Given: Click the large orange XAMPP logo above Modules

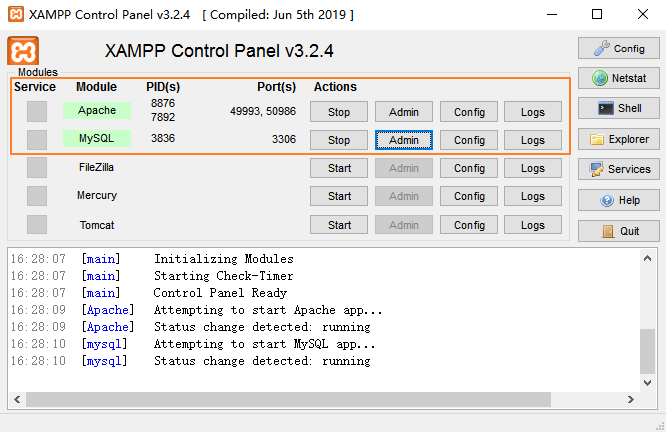Looking at the screenshot, I should coord(23,51).
